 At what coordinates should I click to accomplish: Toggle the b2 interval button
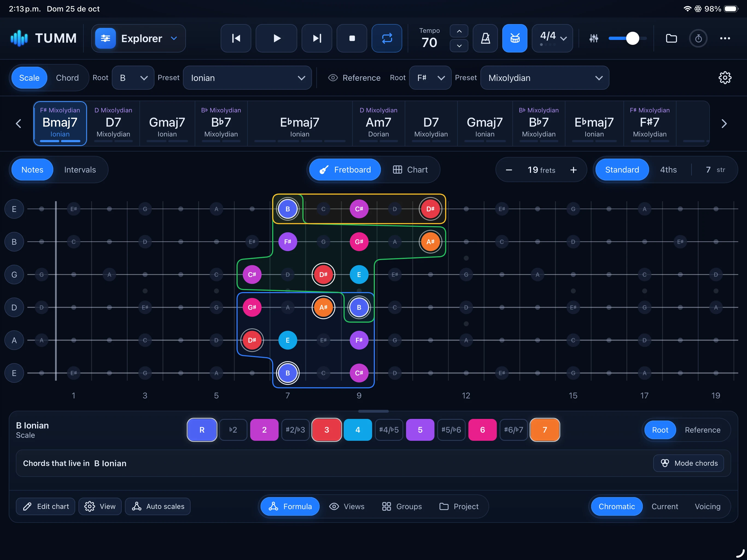pyautogui.click(x=233, y=430)
